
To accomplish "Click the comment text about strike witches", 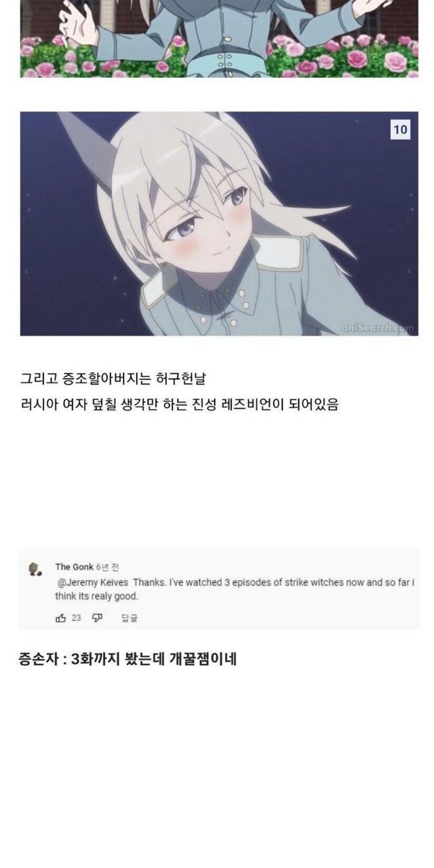I will point(235,589).
